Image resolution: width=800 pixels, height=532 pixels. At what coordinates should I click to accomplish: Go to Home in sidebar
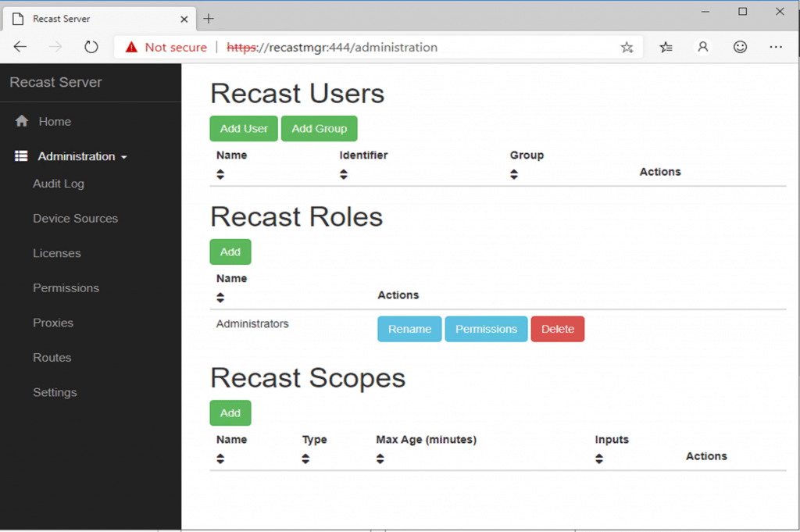click(55, 121)
